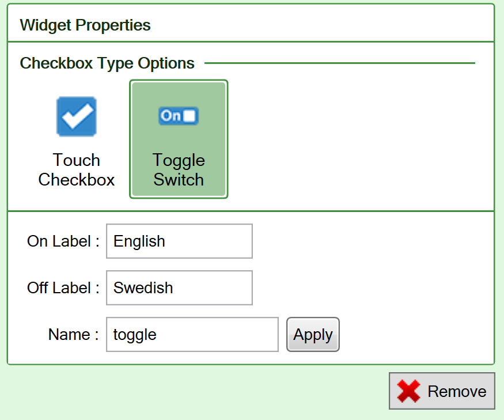Click the Widget Properties header
This screenshot has height=420, width=504.
(x=85, y=25)
